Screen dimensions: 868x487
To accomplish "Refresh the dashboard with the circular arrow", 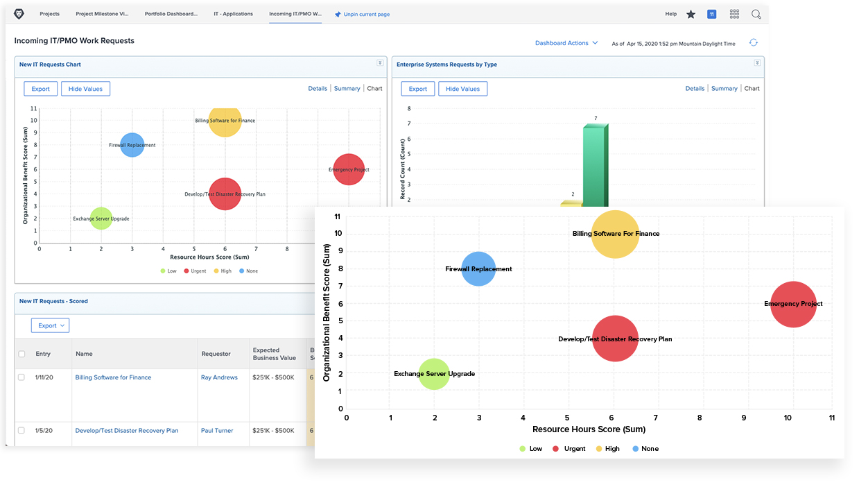I will [754, 42].
